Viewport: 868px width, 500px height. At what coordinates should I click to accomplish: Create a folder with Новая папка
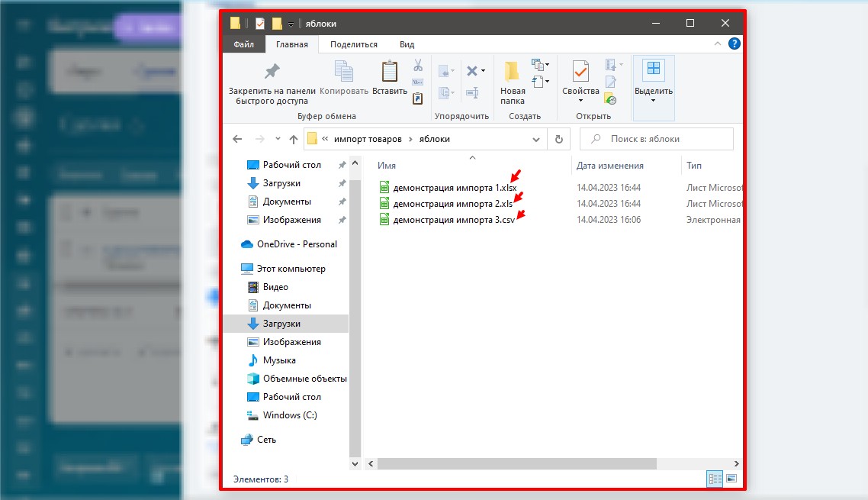pos(513,82)
